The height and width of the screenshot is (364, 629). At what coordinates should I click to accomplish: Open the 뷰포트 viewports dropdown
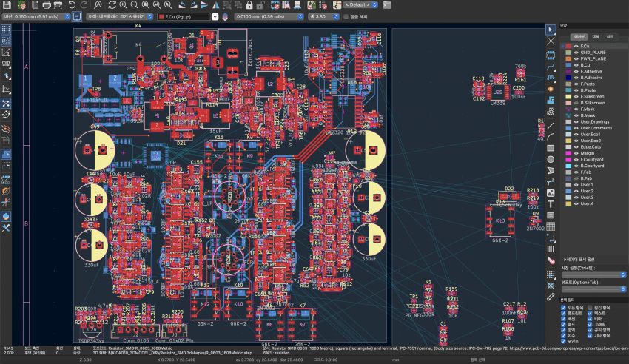(593, 289)
